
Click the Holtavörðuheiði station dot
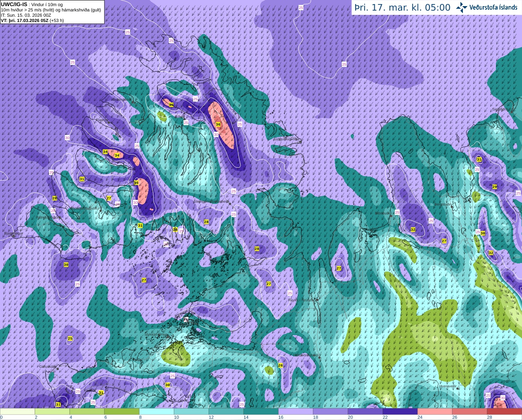click(320, 358)
